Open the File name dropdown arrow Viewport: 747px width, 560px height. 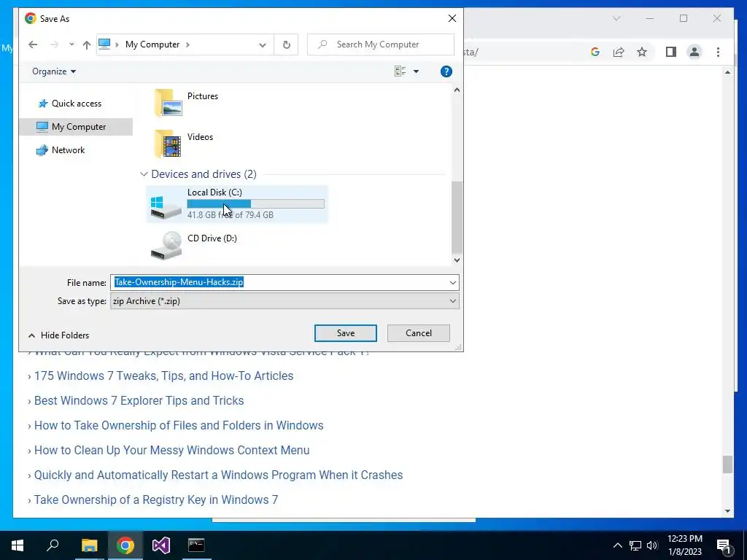click(452, 282)
